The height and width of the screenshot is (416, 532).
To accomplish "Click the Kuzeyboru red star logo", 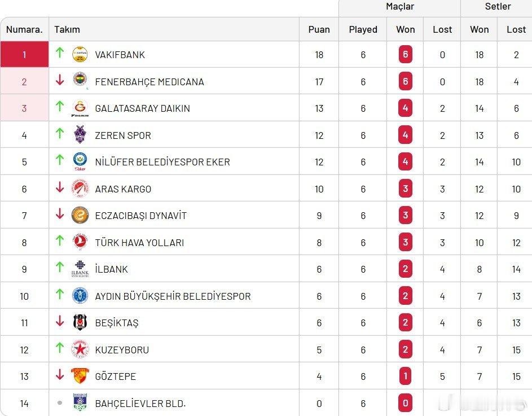I will (80, 349).
